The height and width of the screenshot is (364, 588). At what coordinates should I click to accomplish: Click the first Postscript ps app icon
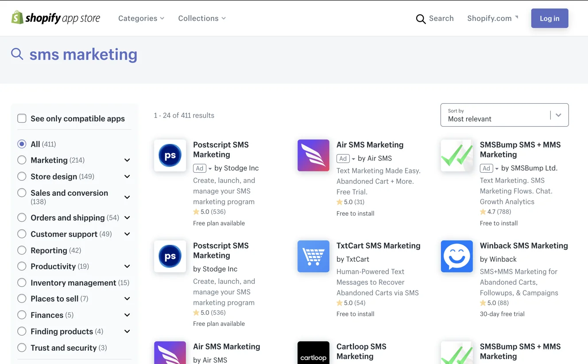tap(170, 155)
